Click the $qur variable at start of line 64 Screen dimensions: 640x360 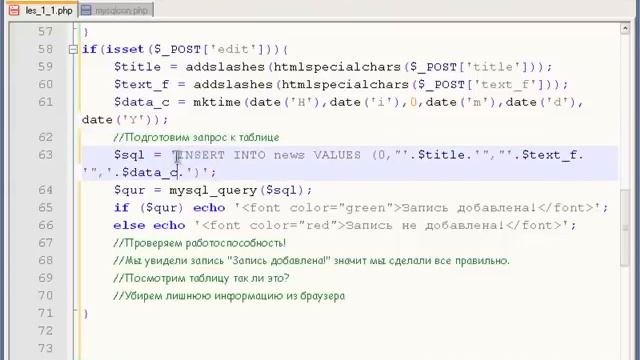coord(129,190)
